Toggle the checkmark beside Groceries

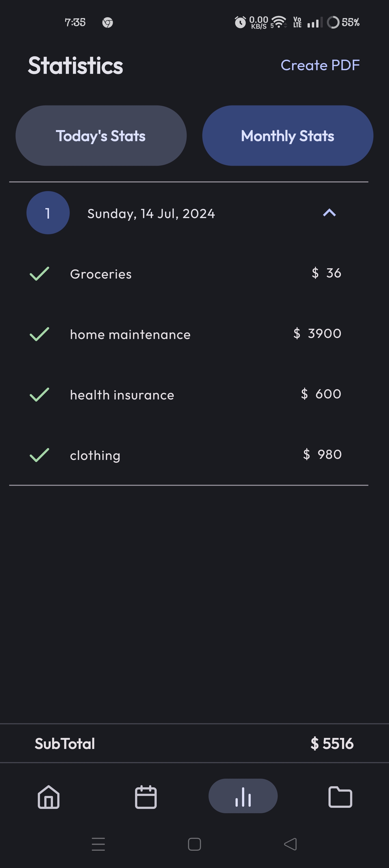tap(39, 274)
